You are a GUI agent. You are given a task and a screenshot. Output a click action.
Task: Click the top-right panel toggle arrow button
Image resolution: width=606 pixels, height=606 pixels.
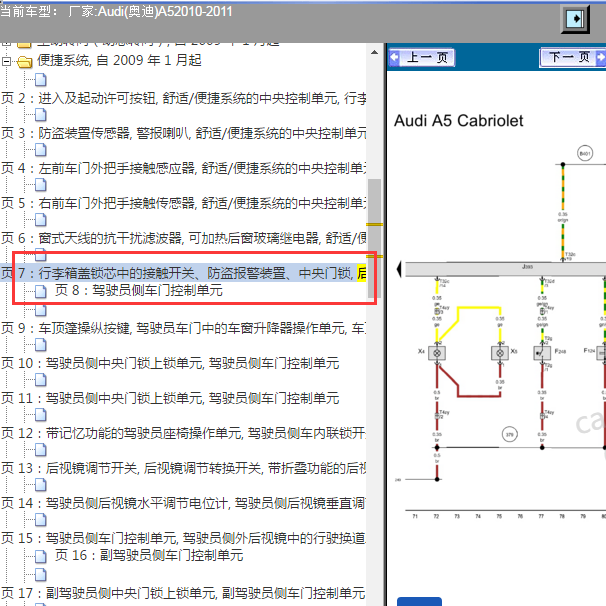click(x=575, y=19)
